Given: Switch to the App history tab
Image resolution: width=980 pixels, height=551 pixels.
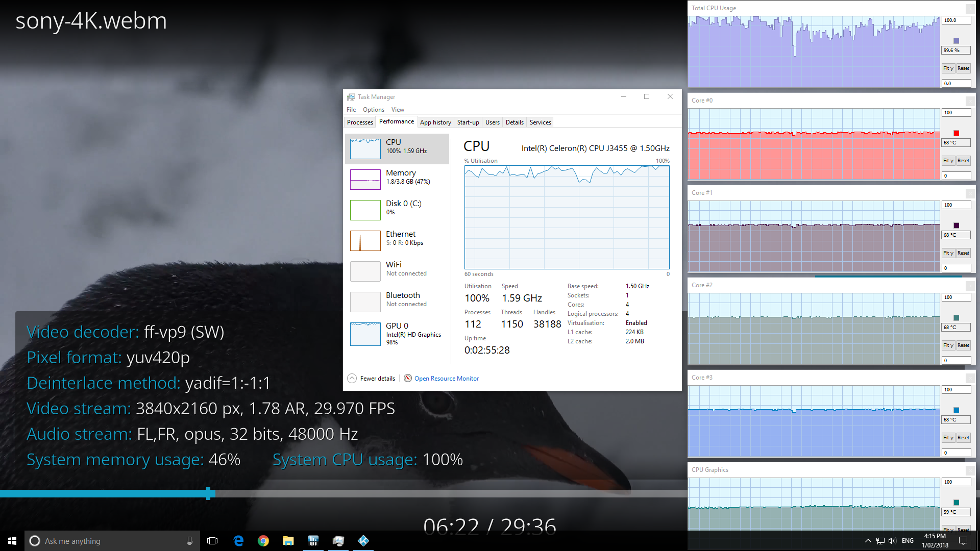Looking at the screenshot, I should coord(435,122).
